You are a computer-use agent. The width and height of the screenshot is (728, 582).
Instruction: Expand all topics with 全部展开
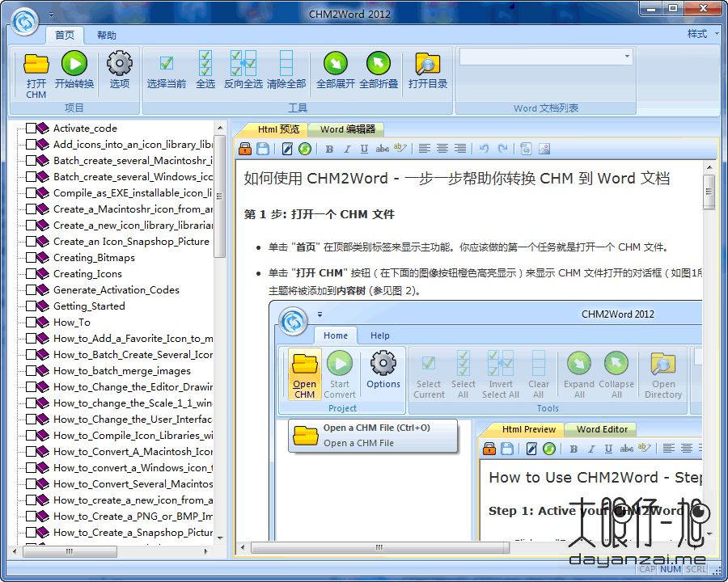[x=335, y=70]
